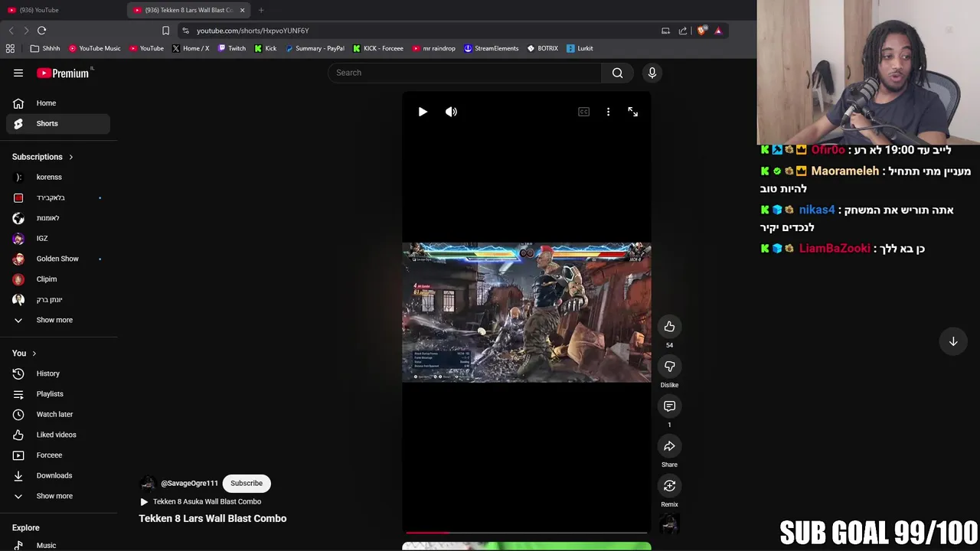980x551 pixels.
Task: Open Liked videos in the sidebar
Action: (58, 435)
